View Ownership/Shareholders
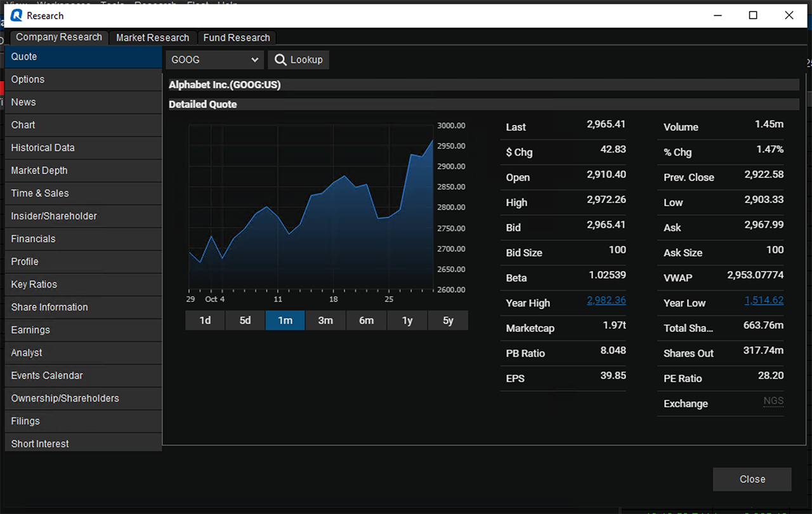This screenshot has height=514, width=812. pos(83,399)
